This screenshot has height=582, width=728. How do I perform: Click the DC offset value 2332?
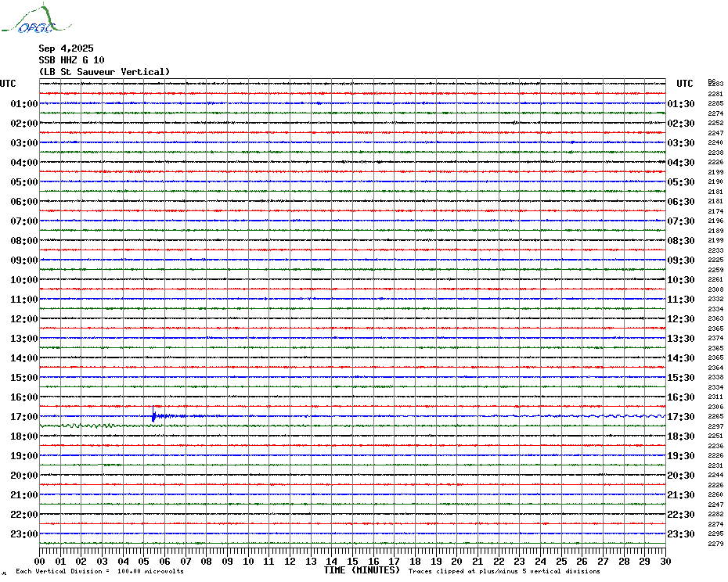point(715,300)
